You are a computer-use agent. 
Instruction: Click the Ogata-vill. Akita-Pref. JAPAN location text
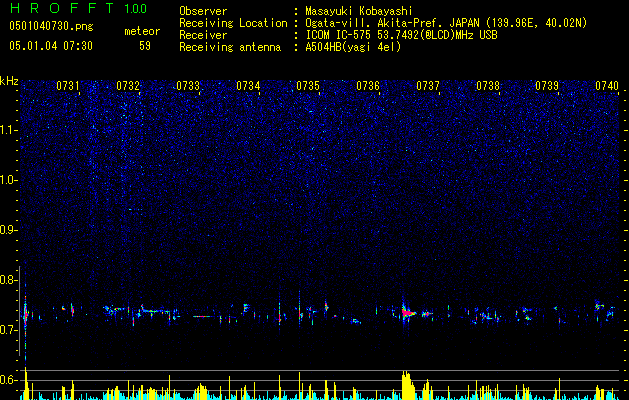pyautogui.click(x=446, y=23)
